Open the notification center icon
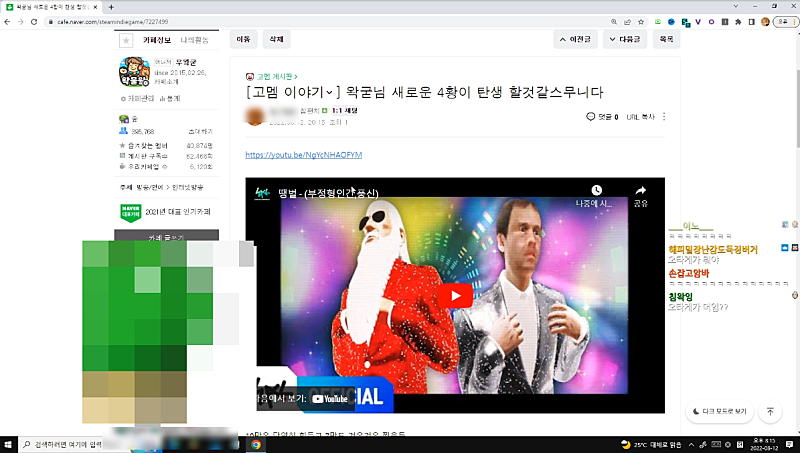 789,445
